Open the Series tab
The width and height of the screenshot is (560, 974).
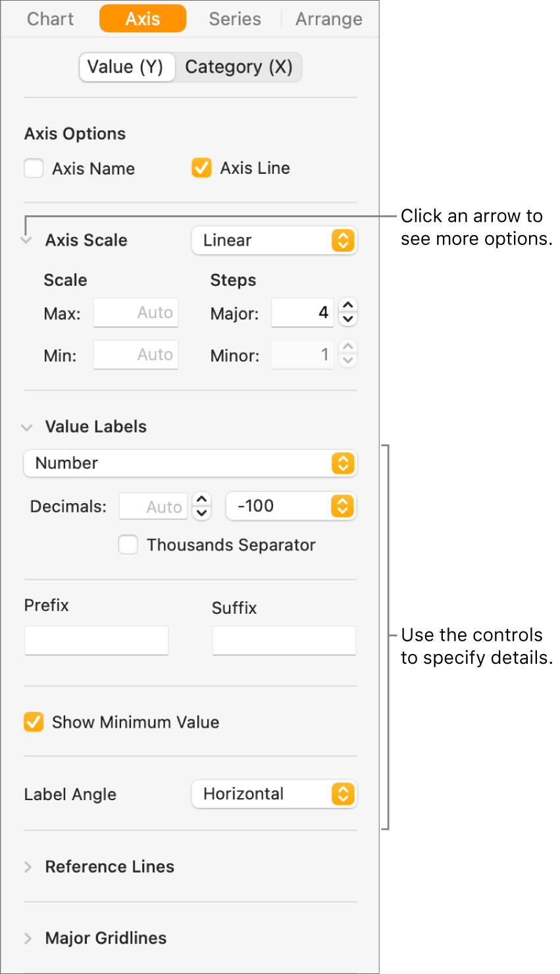coord(234,19)
